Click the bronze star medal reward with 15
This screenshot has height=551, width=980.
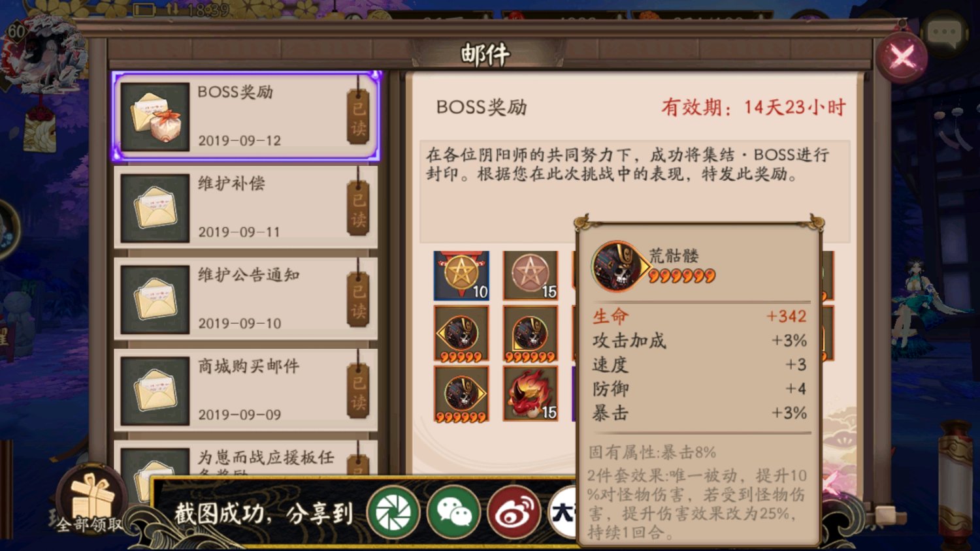tap(531, 275)
